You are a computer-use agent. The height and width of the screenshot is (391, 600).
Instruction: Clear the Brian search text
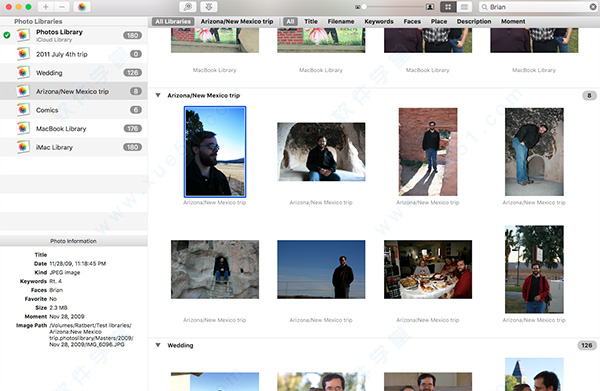[x=592, y=7]
